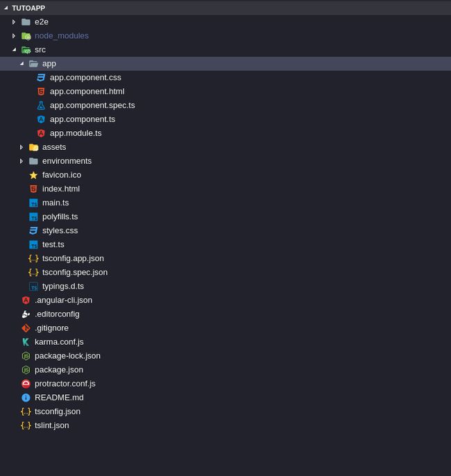Click the CSS icon next to styles.css
Image resolution: width=451 pixels, height=476 pixels.
point(33,230)
